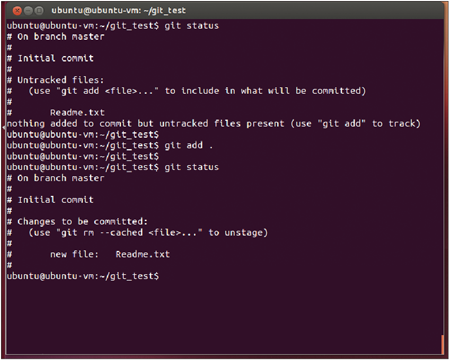
Task: Click "Initial commit" above Untracked files heading
Action: [56, 58]
